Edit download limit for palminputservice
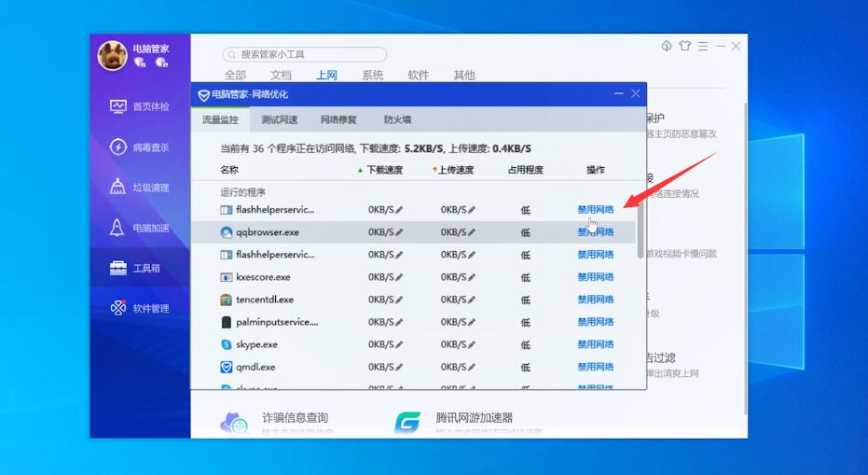 tap(399, 322)
